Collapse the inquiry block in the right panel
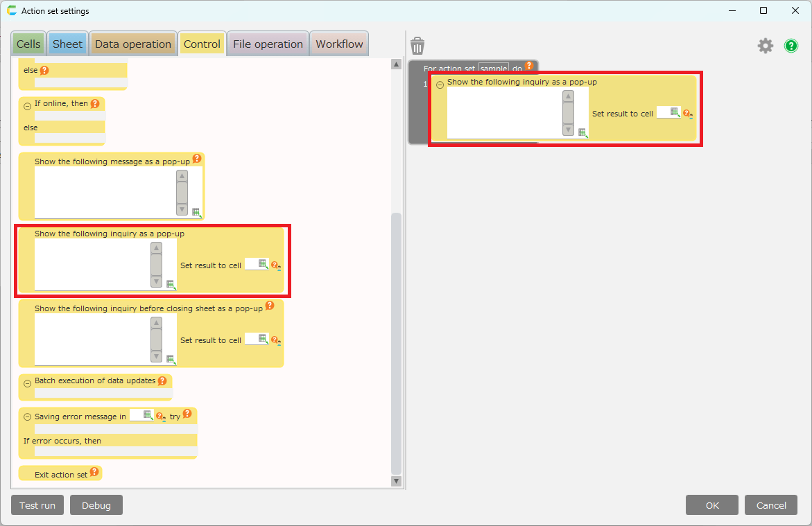Viewport: 812px width, 526px height. pyautogui.click(x=440, y=85)
